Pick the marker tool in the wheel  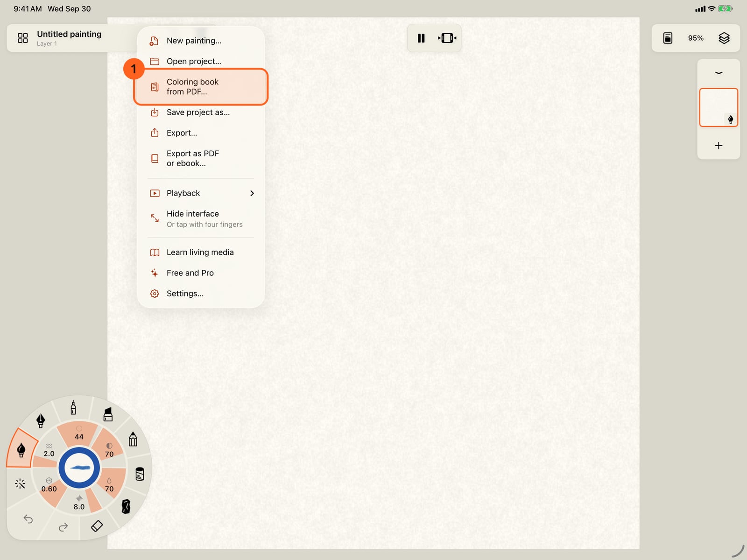pos(108,414)
